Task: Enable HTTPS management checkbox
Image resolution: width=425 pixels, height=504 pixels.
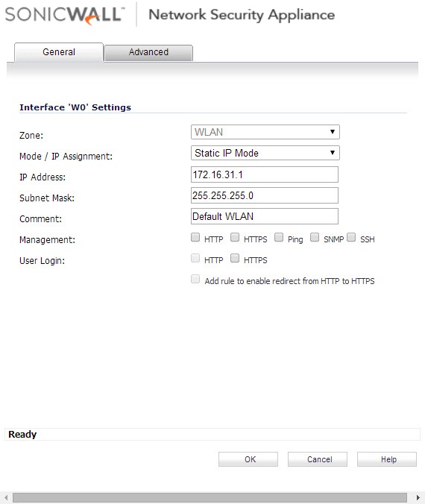Action: tap(235, 238)
